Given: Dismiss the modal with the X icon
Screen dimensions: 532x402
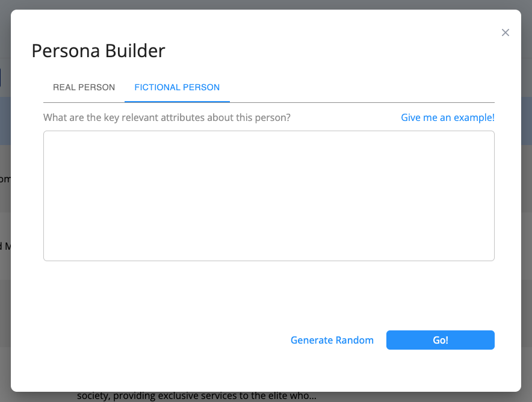Looking at the screenshot, I should (x=506, y=32).
